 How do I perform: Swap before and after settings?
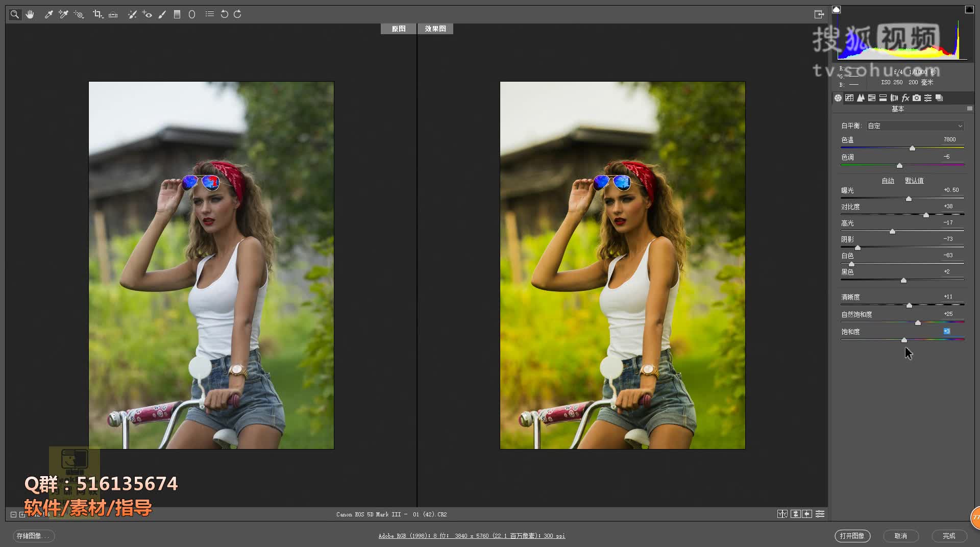(796, 514)
